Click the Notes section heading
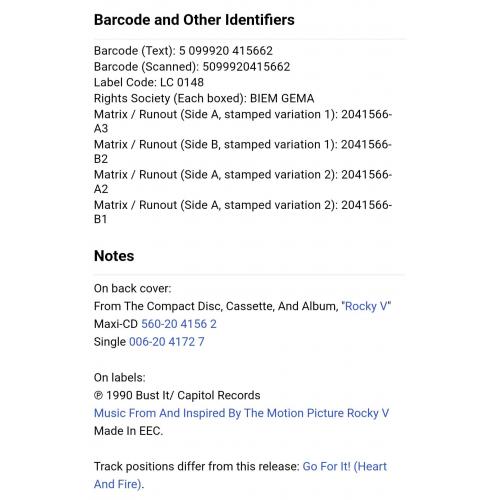The width and height of the screenshot is (500, 500). (114, 256)
